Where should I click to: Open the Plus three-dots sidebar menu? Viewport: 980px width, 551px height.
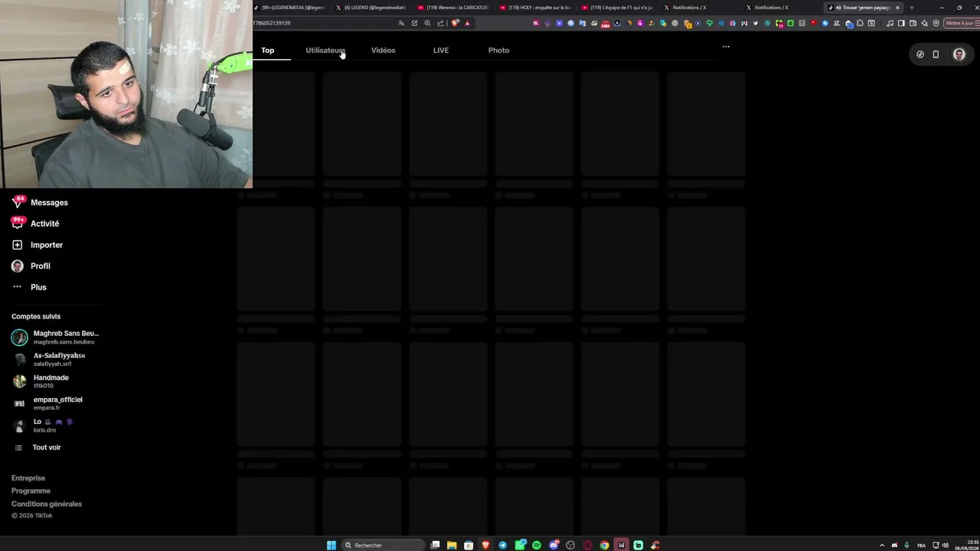click(x=18, y=287)
